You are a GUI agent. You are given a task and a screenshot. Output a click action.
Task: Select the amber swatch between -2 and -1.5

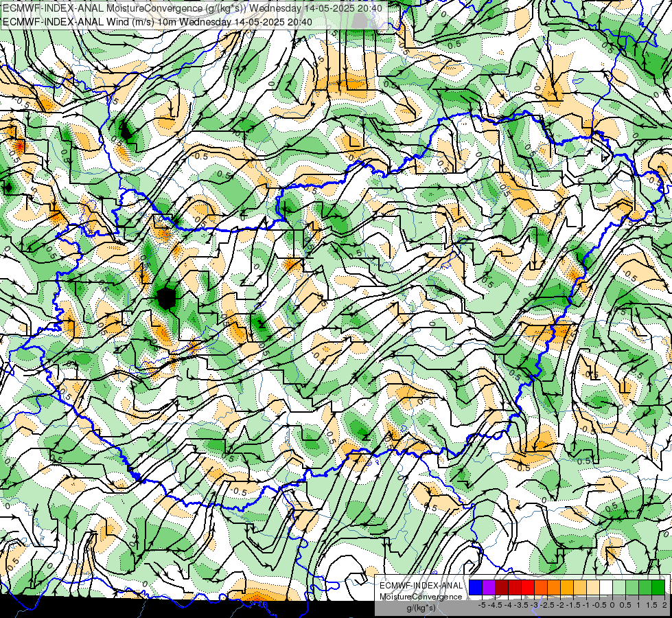click(567, 587)
